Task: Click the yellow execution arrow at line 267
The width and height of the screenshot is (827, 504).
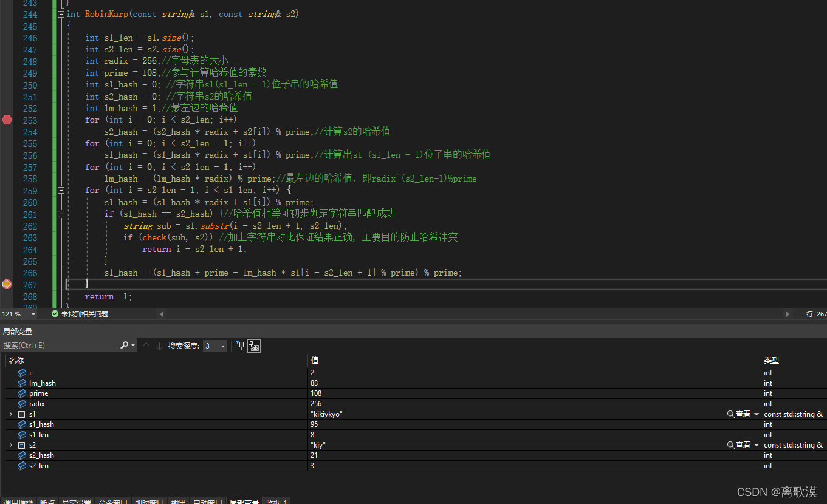Action: 7,284
